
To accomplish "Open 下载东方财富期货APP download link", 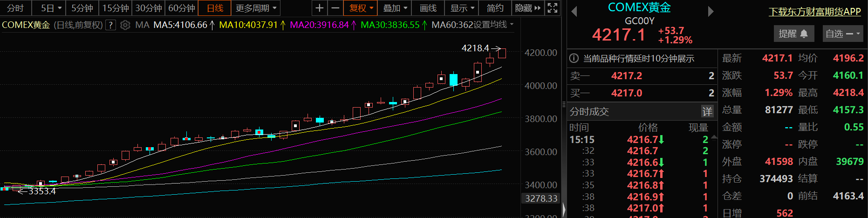I will pyautogui.click(x=814, y=12).
